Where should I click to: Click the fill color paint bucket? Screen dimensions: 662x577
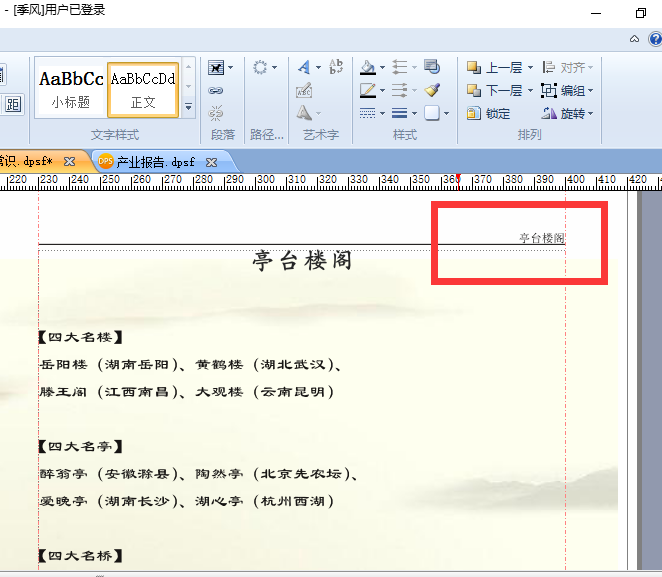[x=368, y=68]
